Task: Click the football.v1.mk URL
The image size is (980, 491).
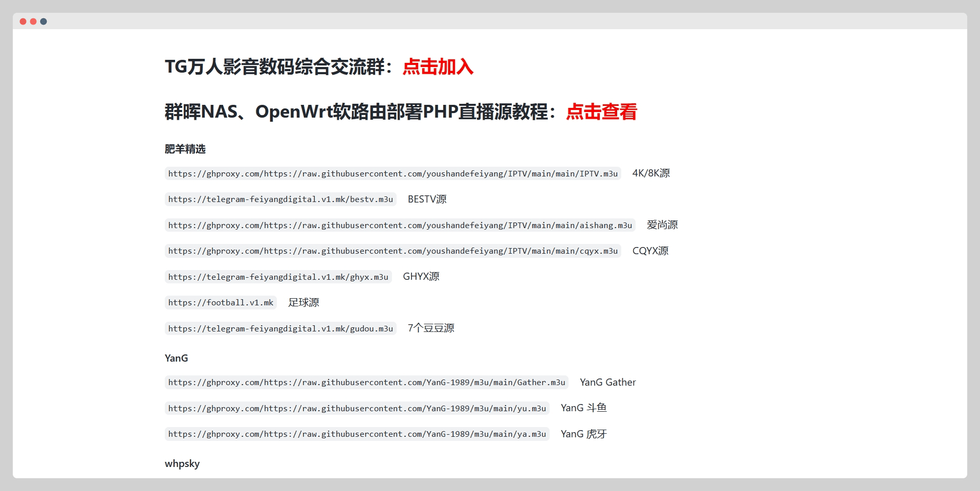Action: (221, 303)
